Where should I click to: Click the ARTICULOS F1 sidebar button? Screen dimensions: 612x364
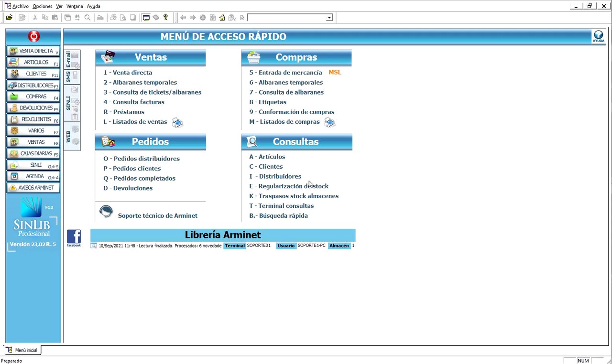tap(33, 62)
